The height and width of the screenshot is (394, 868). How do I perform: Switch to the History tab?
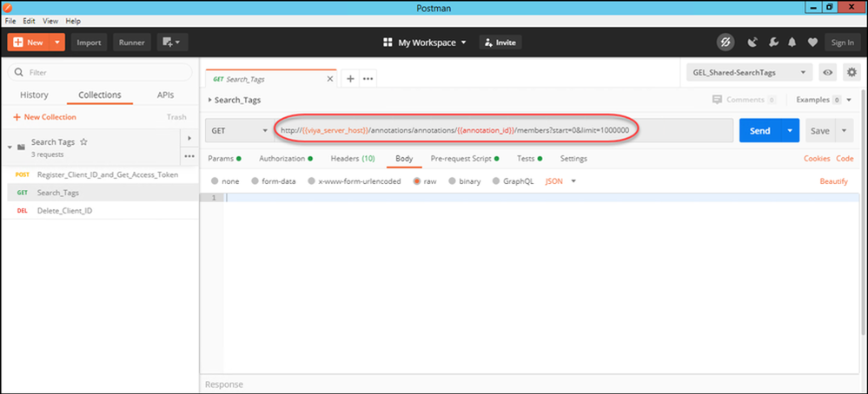click(34, 95)
